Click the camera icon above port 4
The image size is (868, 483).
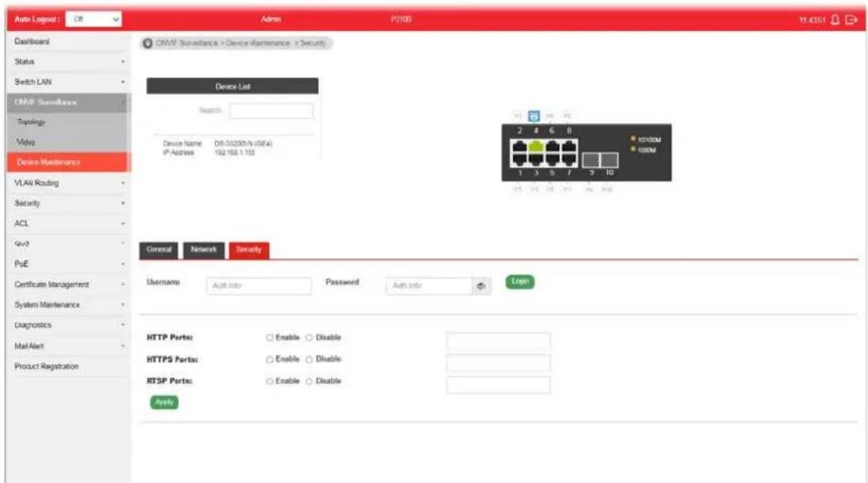coord(533,116)
